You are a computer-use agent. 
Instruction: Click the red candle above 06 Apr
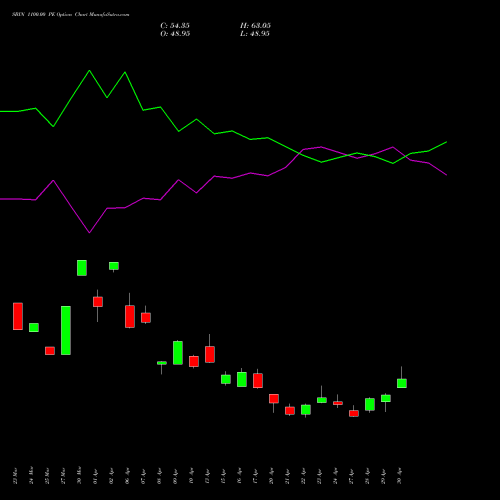point(130,316)
